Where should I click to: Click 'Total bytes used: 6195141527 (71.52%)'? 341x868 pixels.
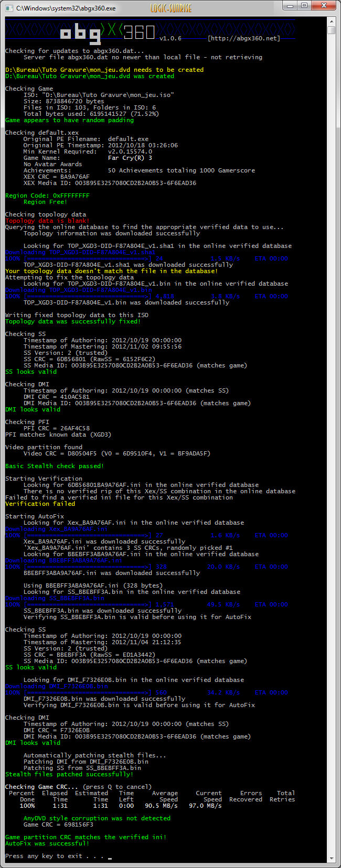coord(91,114)
